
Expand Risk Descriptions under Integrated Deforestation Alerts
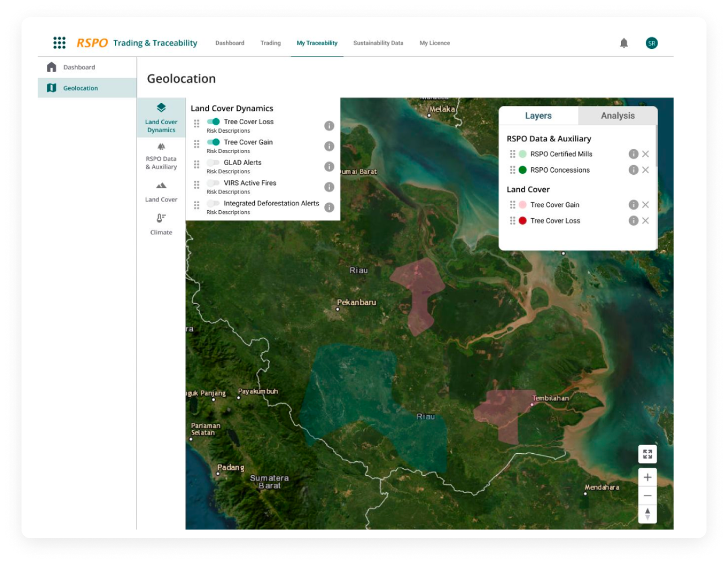tap(228, 212)
